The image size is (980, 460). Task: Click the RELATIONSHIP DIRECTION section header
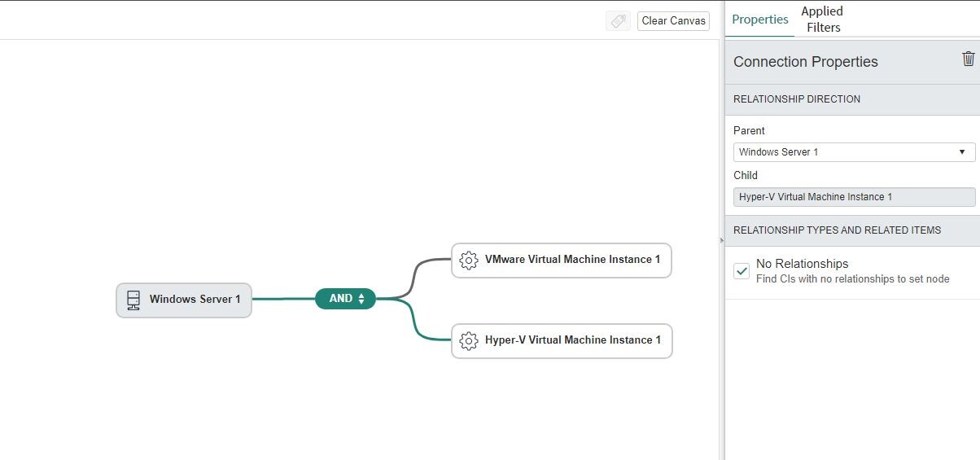(x=852, y=99)
